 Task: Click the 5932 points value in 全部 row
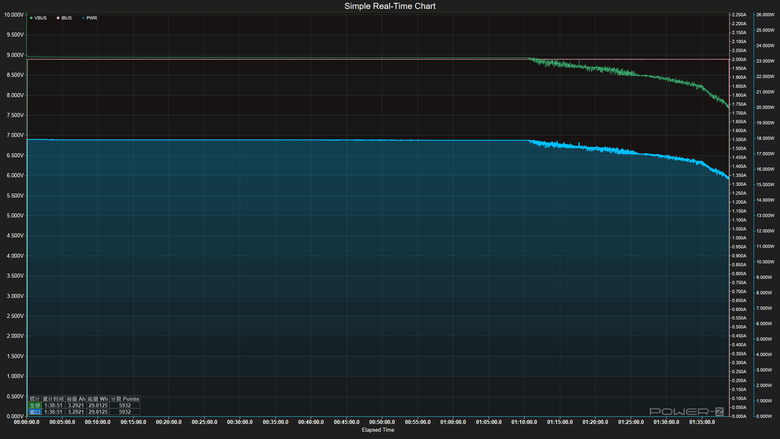125,405
